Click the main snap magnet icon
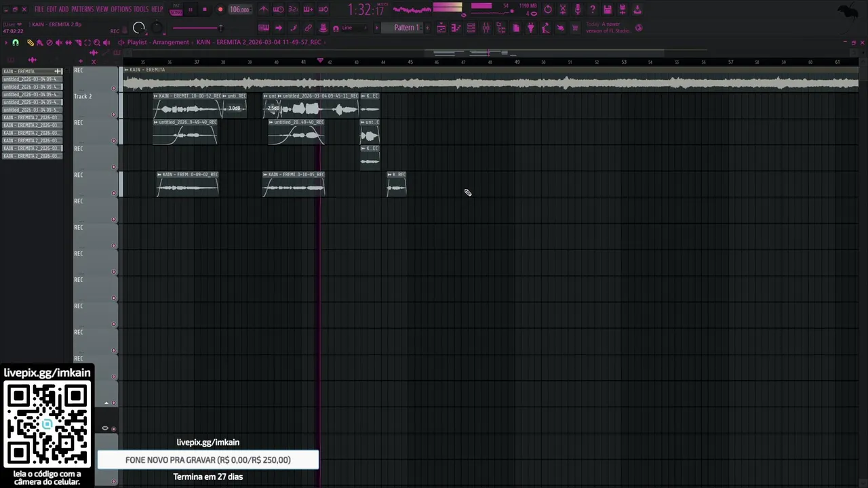 (336, 28)
